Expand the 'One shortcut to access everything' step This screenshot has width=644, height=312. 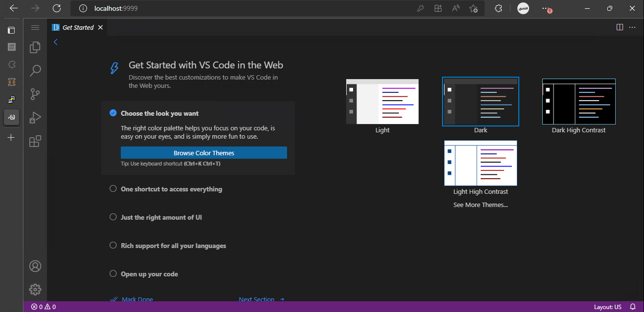click(171, 189)
